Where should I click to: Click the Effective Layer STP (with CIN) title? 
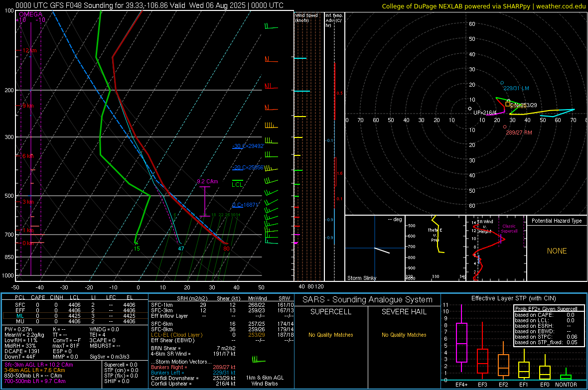(514, 298)
